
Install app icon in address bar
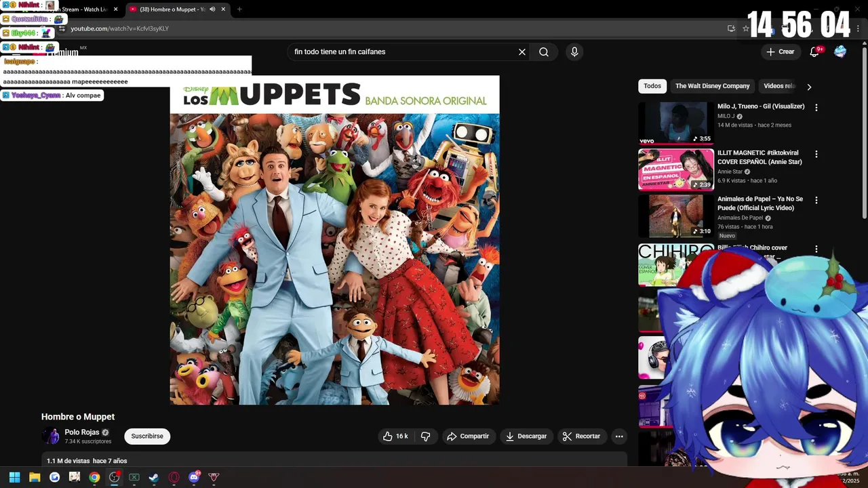pos(731,28)
